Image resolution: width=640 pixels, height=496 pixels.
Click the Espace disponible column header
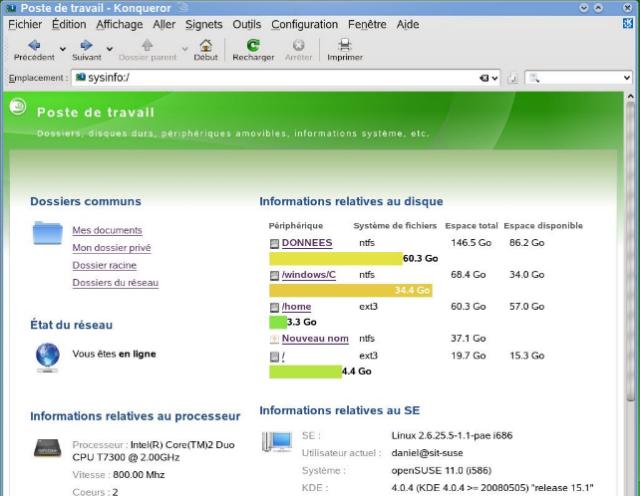(543, 226)
